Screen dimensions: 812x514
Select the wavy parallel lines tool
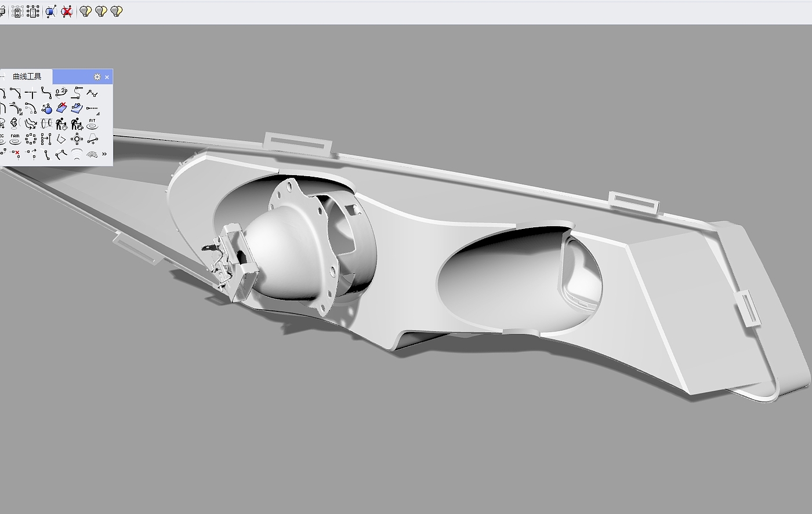92,154
